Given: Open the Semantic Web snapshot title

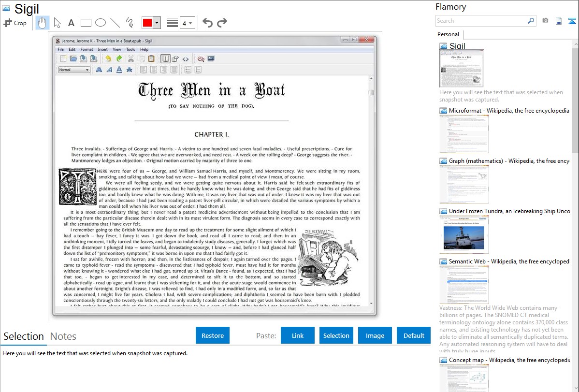Looking at the screenshot, I should click(x=509, y=261).
